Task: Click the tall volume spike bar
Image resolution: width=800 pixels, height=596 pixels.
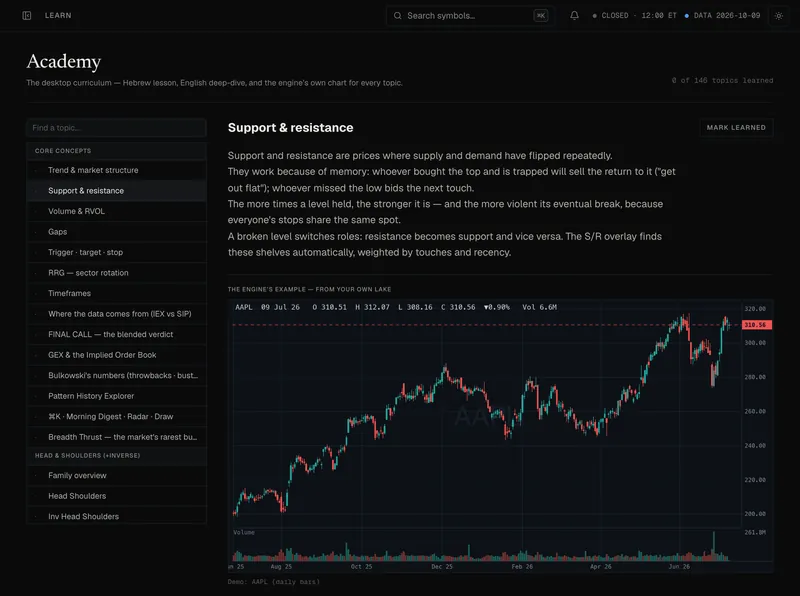Action: coord(714,546)
